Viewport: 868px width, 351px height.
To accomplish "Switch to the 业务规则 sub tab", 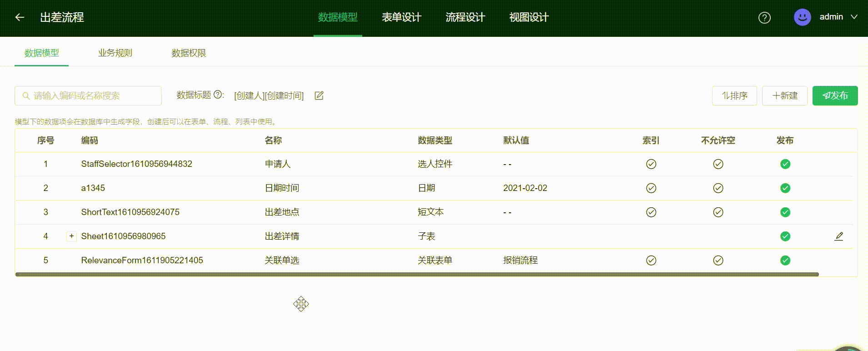I will tap(115, 53).
